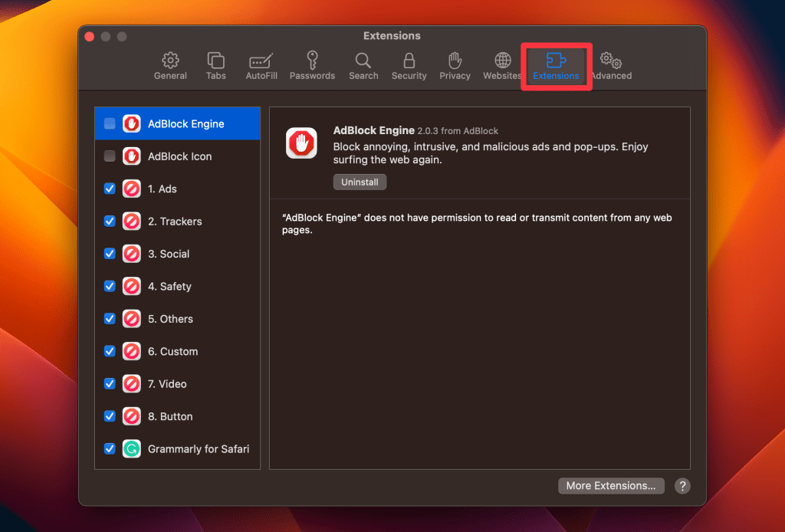Image resolution: width=785 pixels, height=532 pixels.
Task: Select the Extensions tab
Action: (556, 66)
